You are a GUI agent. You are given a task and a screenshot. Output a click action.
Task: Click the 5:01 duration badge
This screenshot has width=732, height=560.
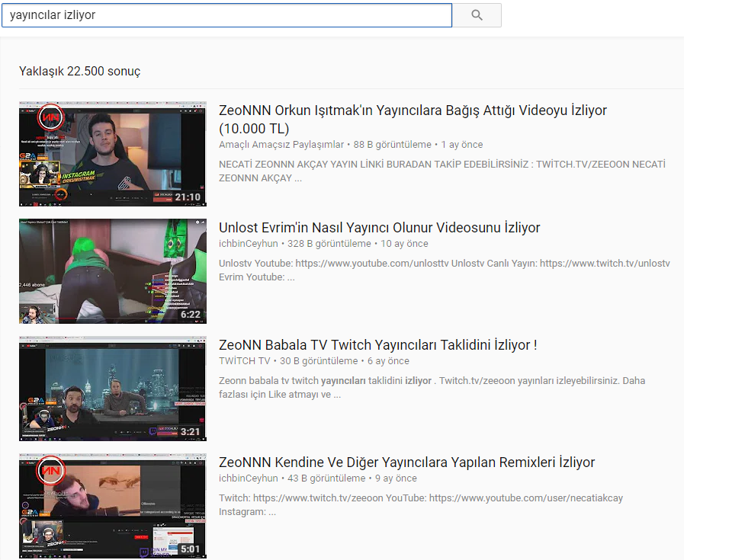click(x=191, y=550)
